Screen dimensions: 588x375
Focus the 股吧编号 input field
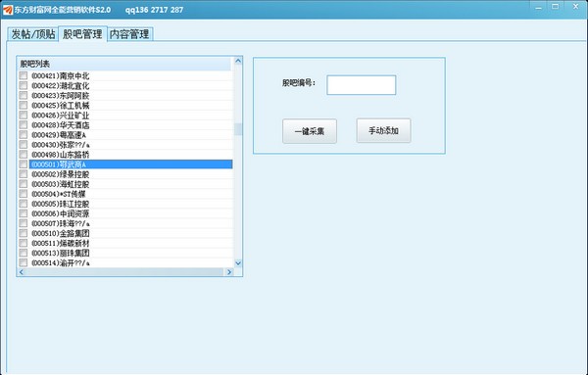361,85
